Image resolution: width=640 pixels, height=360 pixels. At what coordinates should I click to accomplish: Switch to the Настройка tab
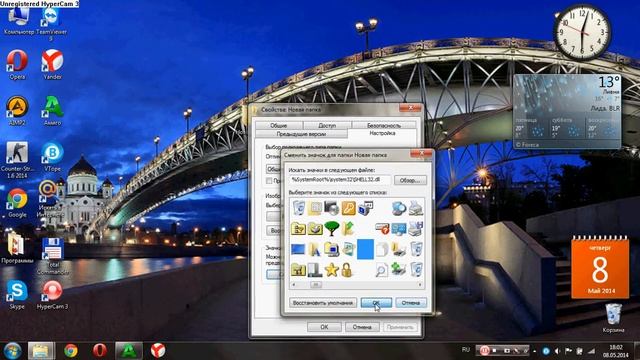click(x=382, y=133)
